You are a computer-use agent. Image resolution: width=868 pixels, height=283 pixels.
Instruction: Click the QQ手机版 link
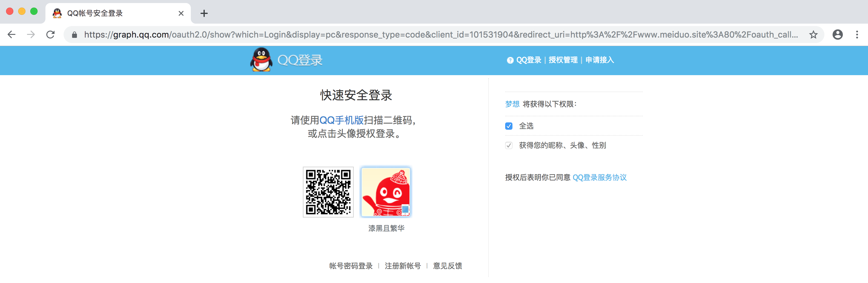[x=341, y=120]
